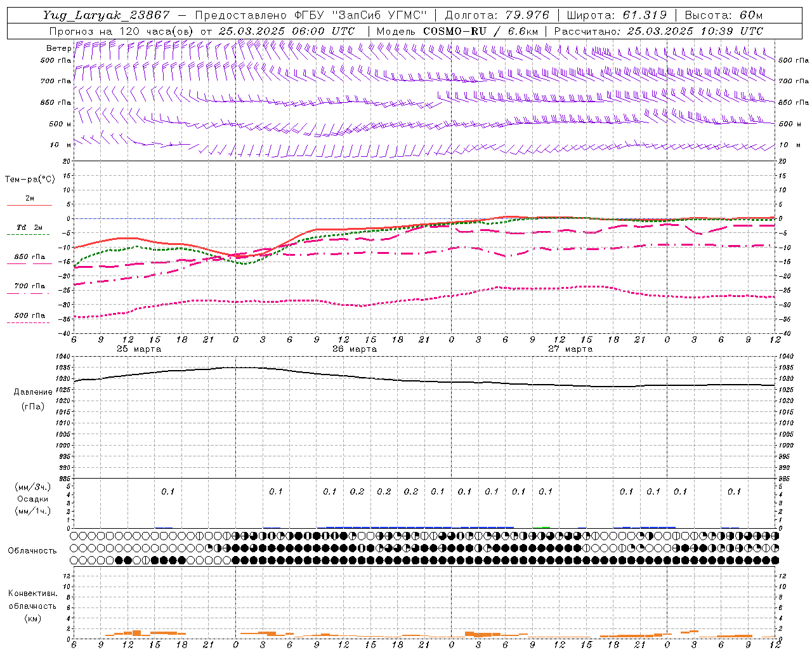
Task: Click the Облачность panel label
Action: tap(32, 551)
